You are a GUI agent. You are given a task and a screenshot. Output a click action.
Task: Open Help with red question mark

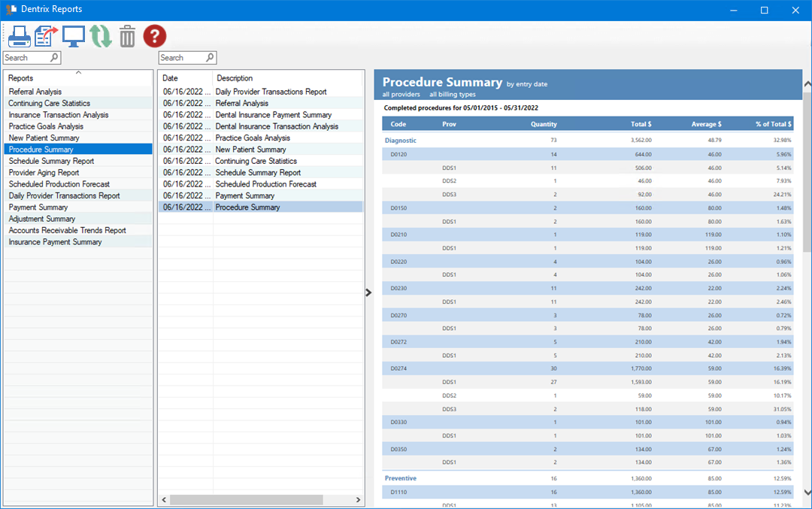pyautogui.click(x=155, y=36)
